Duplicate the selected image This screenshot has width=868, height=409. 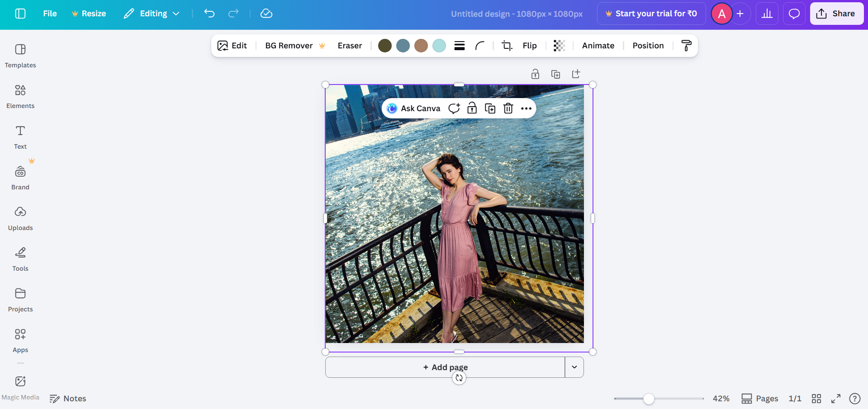490,108
